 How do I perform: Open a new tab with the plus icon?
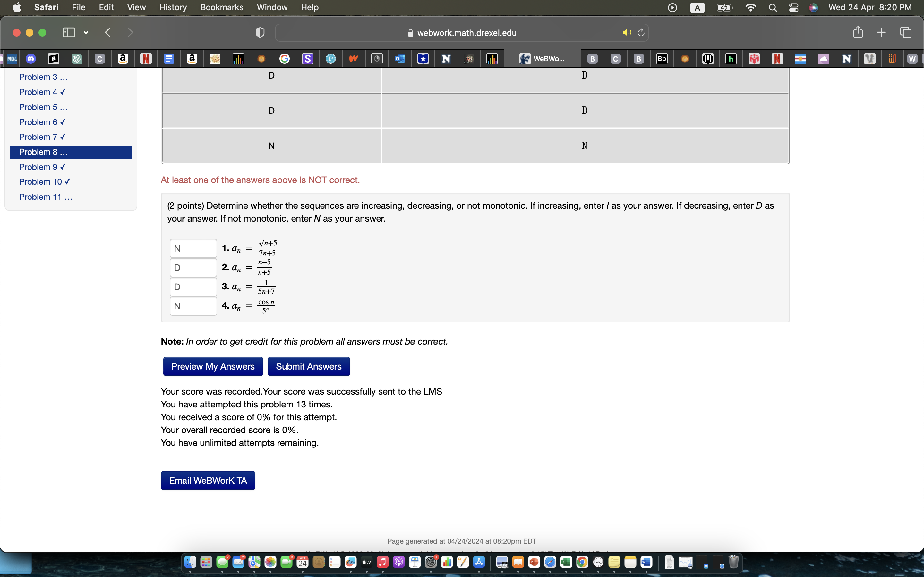tap(881, 32)
